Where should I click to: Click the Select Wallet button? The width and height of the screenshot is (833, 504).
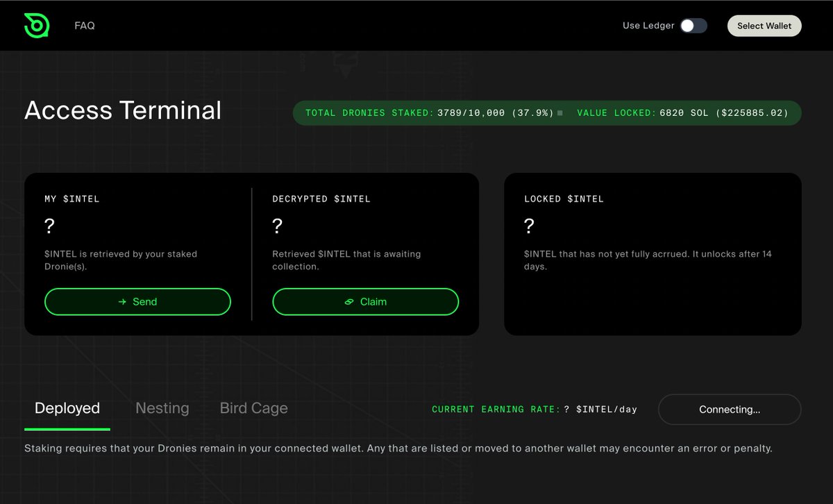(764, 25)
